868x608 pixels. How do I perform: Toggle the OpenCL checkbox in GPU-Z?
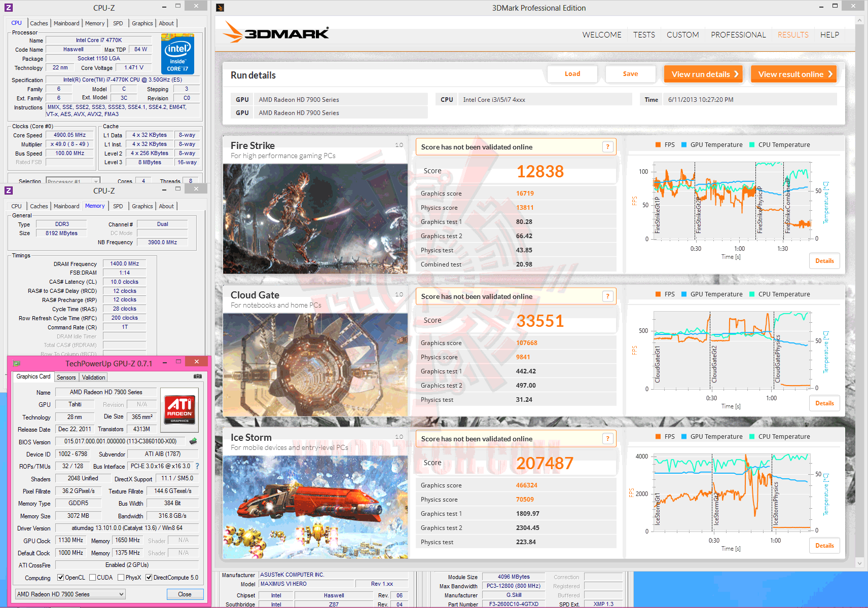60,577
